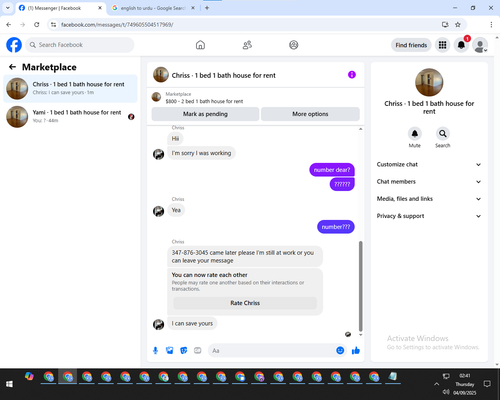Click the large Chriss listing photo in info panel
The image size is (500, 400).
429,82
